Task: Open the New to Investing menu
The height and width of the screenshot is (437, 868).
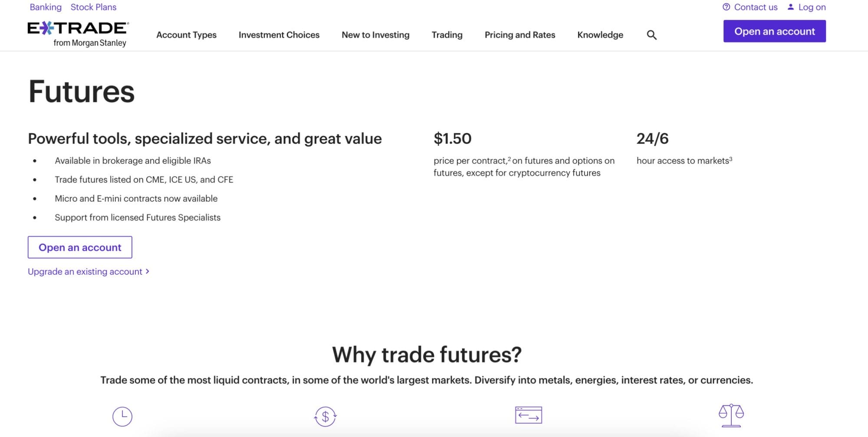Action: [375, 35]
